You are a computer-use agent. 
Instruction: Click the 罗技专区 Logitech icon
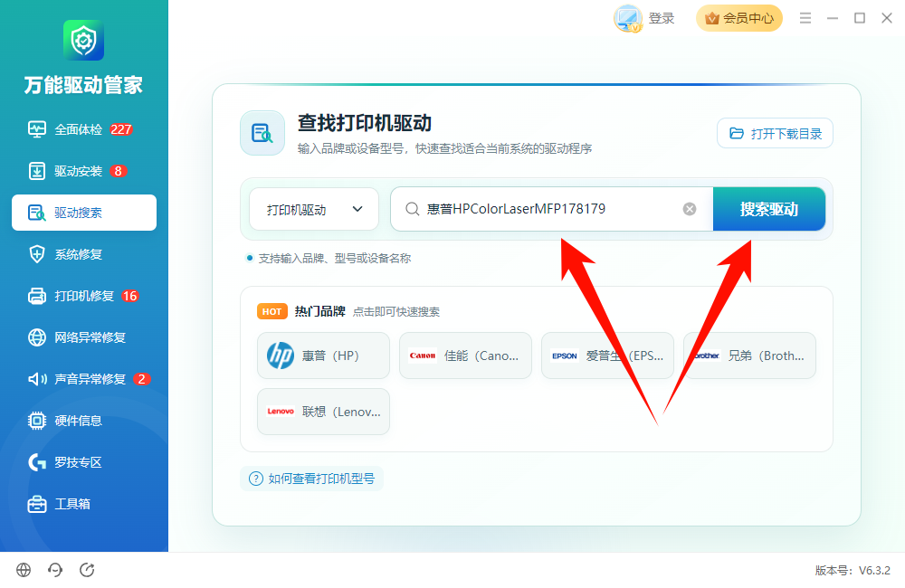click(x=37, y=462)
